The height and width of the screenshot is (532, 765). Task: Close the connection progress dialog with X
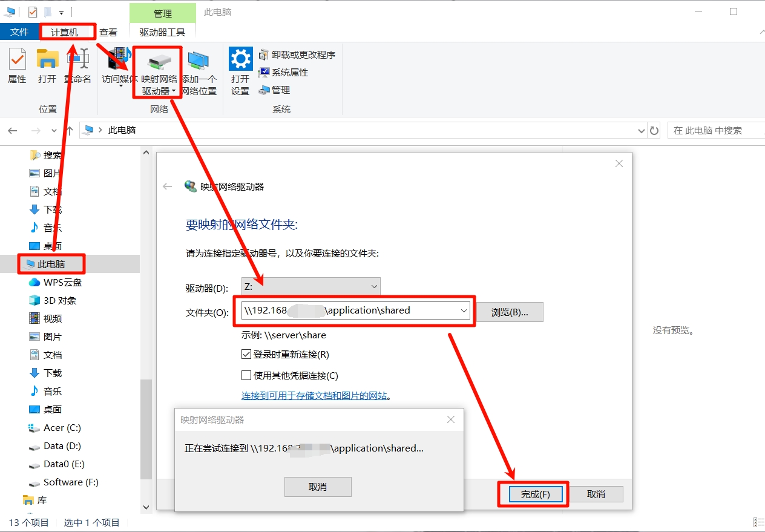click(450, 419)
